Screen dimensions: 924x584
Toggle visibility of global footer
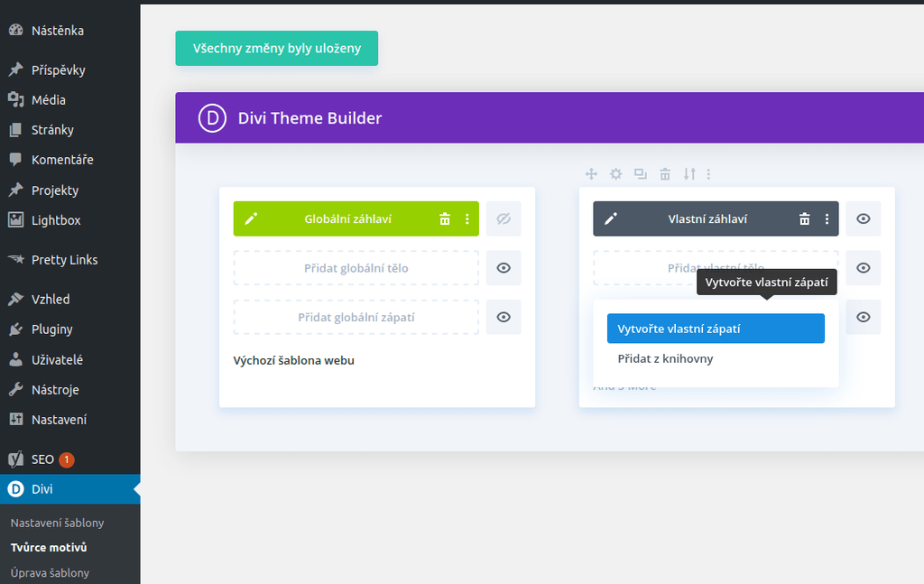[x=504, y=317]
